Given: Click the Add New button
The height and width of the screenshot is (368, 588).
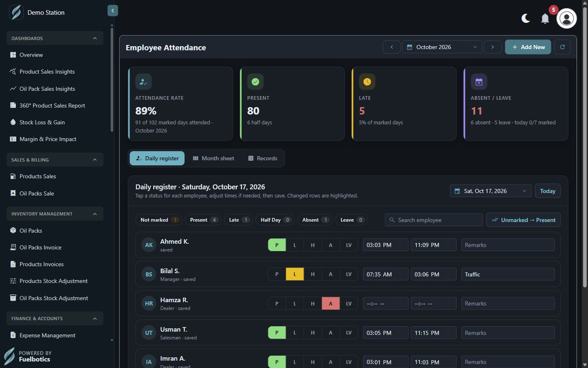Looking at the screenshot, I should (x=528, y=47).
